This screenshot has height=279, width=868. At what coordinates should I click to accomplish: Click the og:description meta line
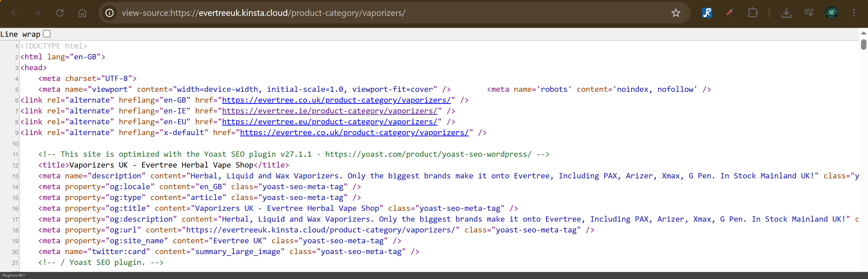coord(449,219)
